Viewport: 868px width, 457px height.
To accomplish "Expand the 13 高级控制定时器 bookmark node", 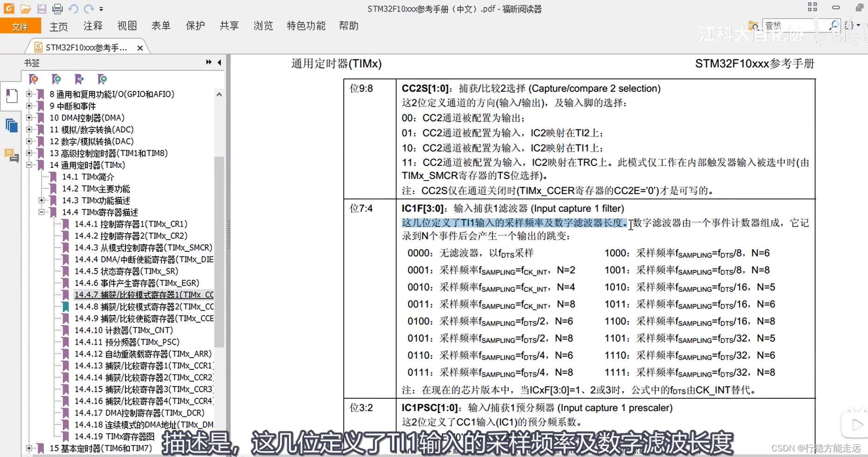I will pyautogui.click(x=29, y=153).
